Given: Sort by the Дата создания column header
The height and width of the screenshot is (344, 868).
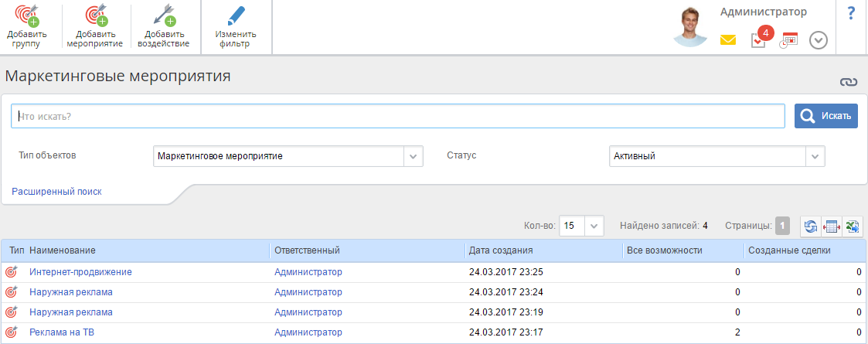Looking at the screenshot, I should click(x=501, y=251).
